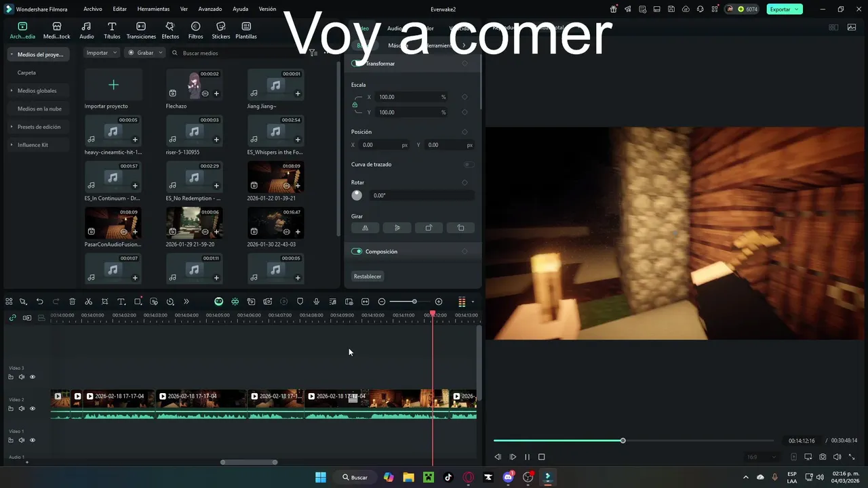This screenshot has height=488, width=868.
Task: Click the voiceover microphone icon in timeline toolbar
Action: [316, 302]
